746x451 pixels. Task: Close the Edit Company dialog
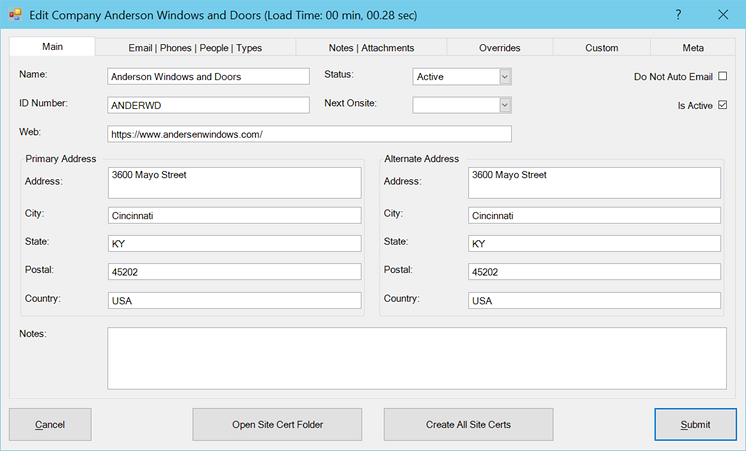point(723,15)
